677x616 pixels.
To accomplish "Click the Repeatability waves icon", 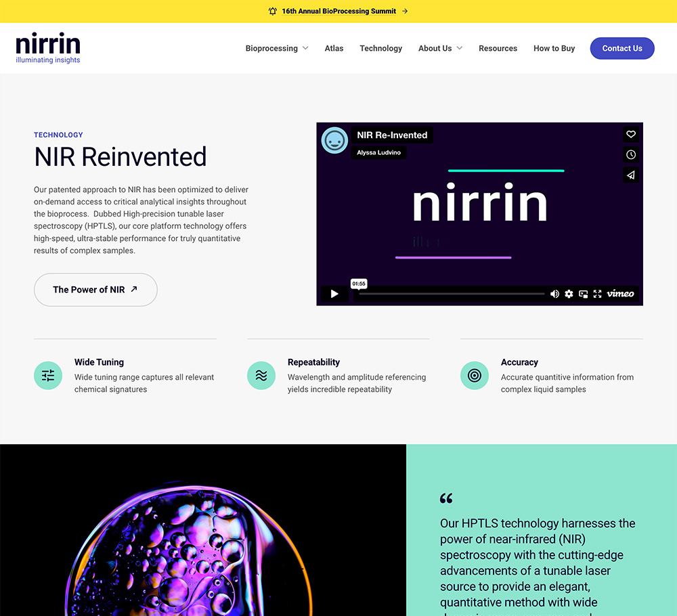I will coord(261,376).
